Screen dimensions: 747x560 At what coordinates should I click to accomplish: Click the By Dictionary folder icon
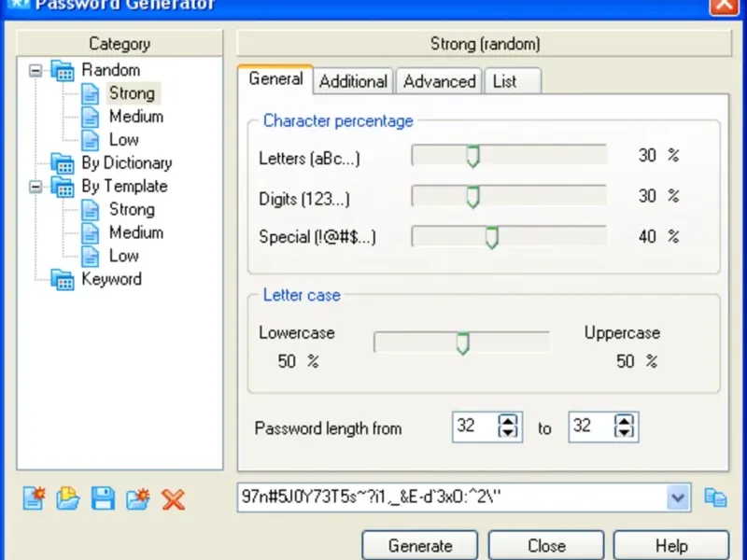(63, 164)
